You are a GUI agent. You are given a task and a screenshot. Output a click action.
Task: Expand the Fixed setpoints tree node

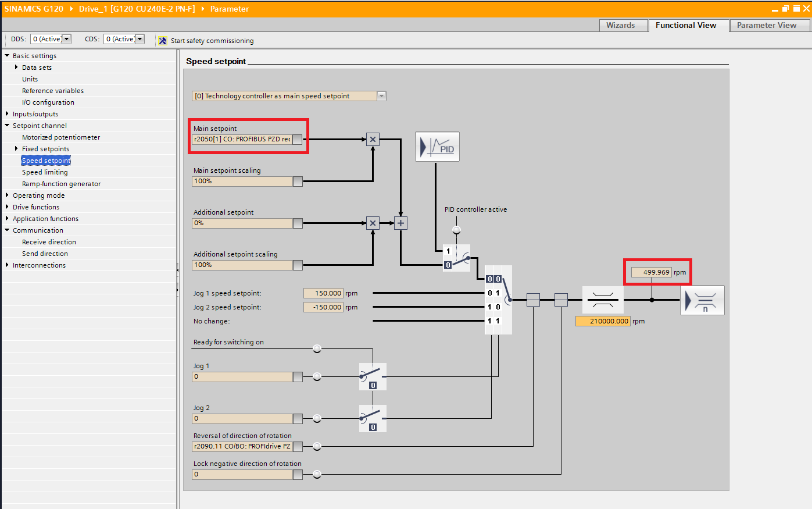tap(16, 148)
